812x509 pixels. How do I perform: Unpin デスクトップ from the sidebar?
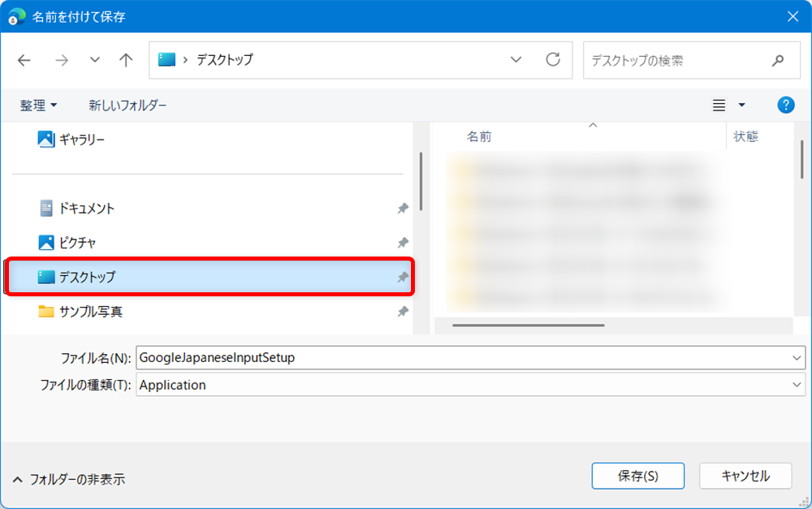point(402,277)
